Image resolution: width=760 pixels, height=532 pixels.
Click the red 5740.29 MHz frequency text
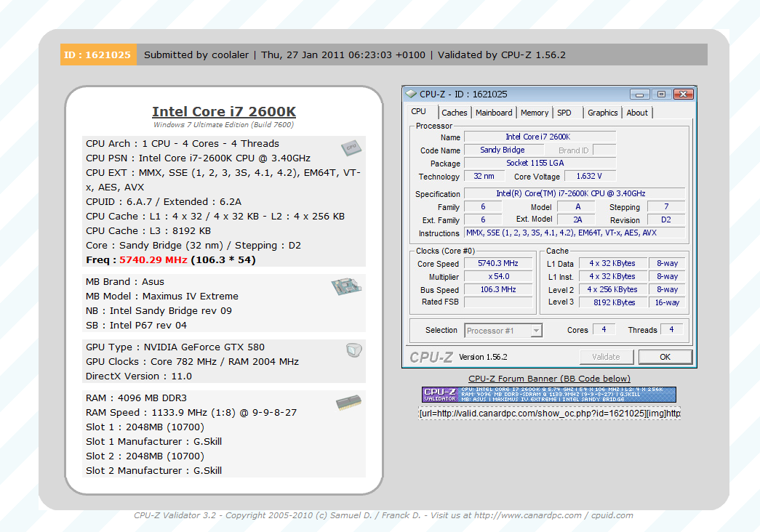point(153,259)
